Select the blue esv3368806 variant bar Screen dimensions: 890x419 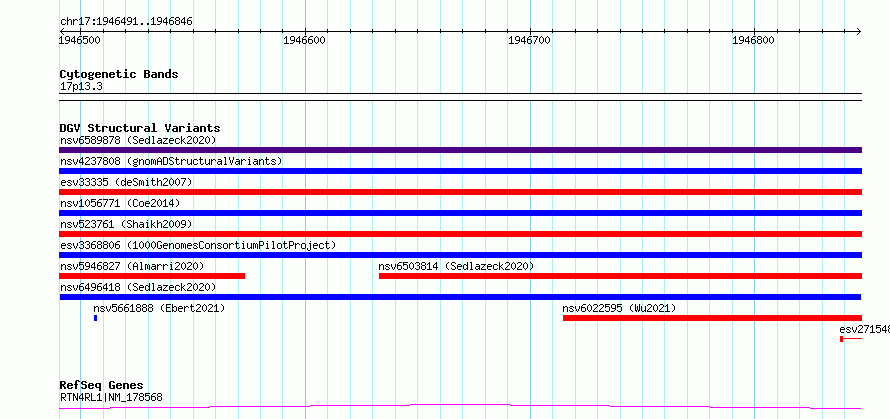click(460, 255)
